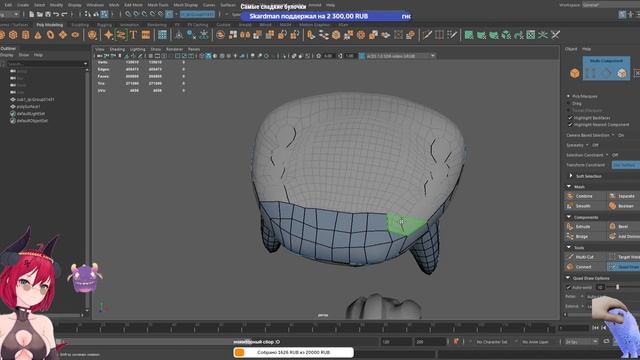Image resolution: width=640 pixels, height=360 pixels.
Task: Click the polygon cylinder shelf icon
Action: 25,35
